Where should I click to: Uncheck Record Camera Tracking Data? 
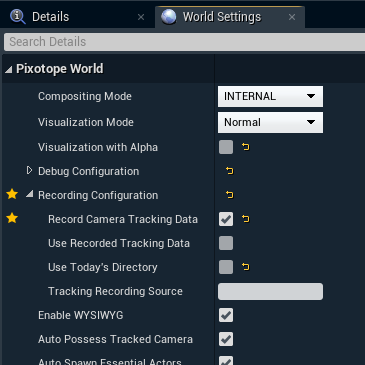[226, 219]
